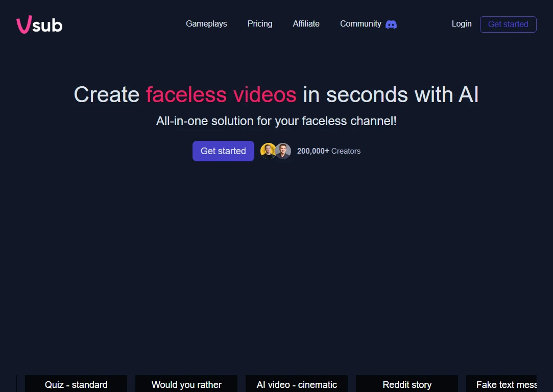Select the AI video - cinematic card

point(297,384)
